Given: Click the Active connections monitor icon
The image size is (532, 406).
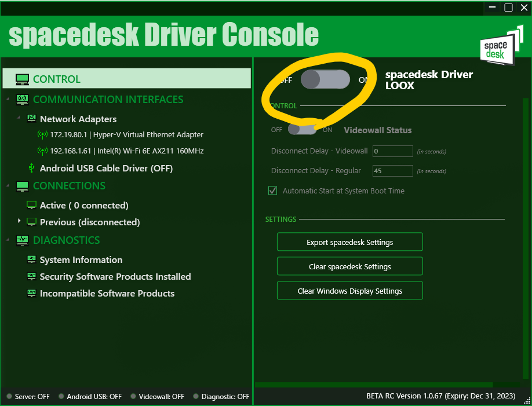Looking at the screenshot, I should coord(31,205).
